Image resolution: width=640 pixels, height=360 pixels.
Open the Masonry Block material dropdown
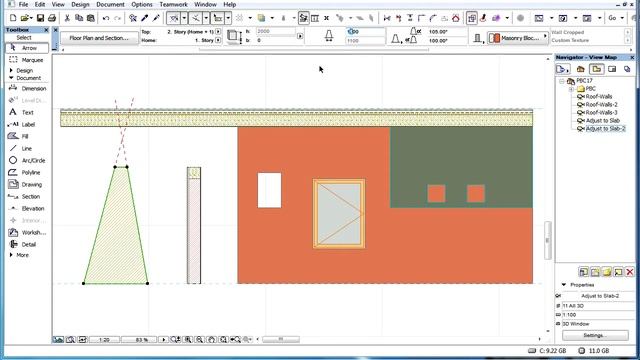(518, 38)
